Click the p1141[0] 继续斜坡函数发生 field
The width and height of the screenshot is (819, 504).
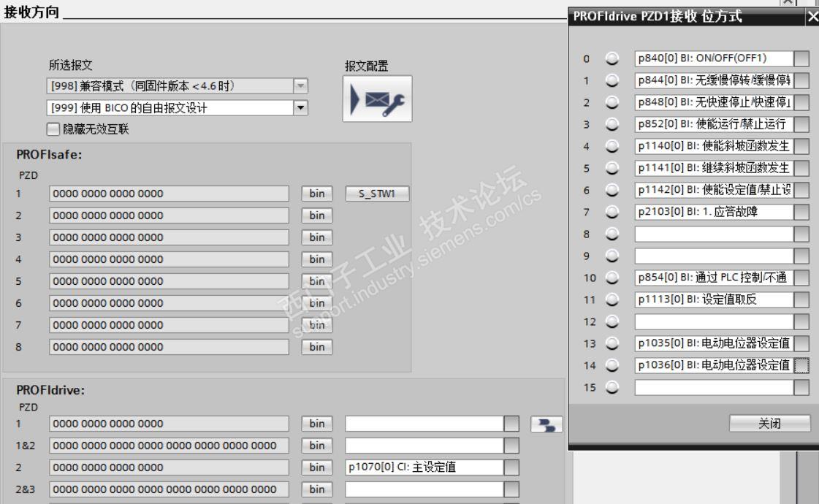point(714,168)
